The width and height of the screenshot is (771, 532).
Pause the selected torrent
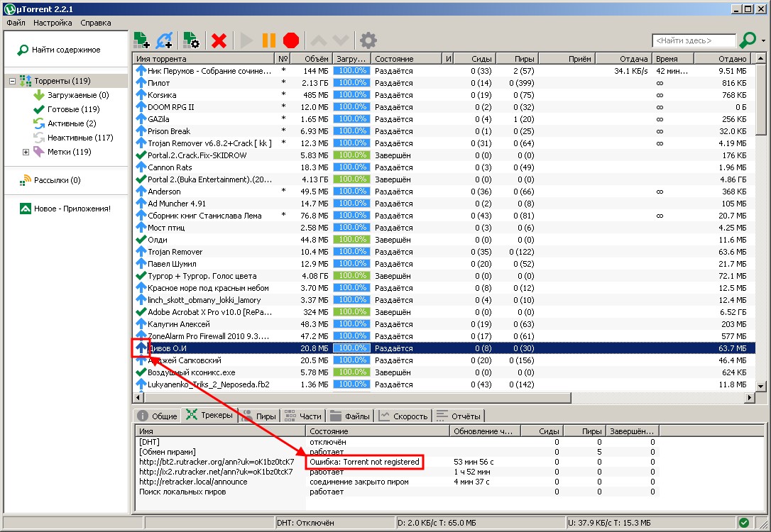click(270, 40)
